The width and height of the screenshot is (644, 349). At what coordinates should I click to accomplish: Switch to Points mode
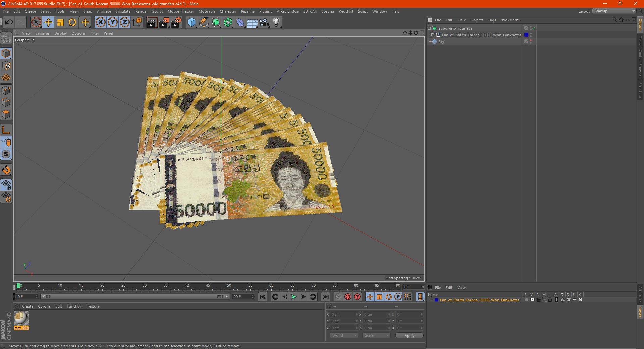6,90
